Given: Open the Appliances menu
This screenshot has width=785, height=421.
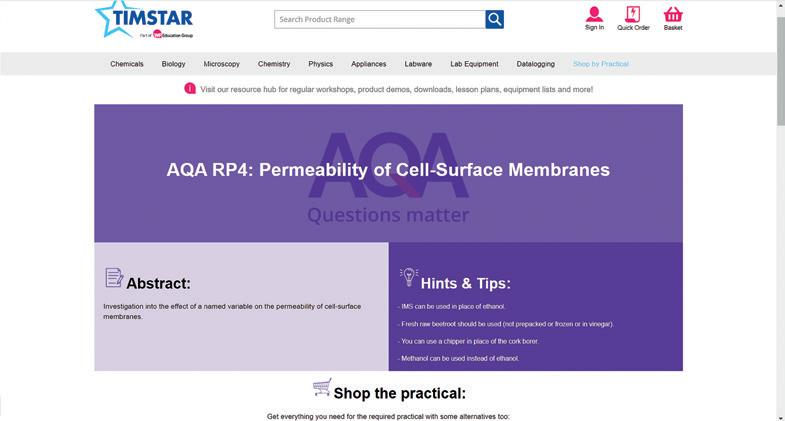Looking at the screenshot, I should tap(368, 64).
